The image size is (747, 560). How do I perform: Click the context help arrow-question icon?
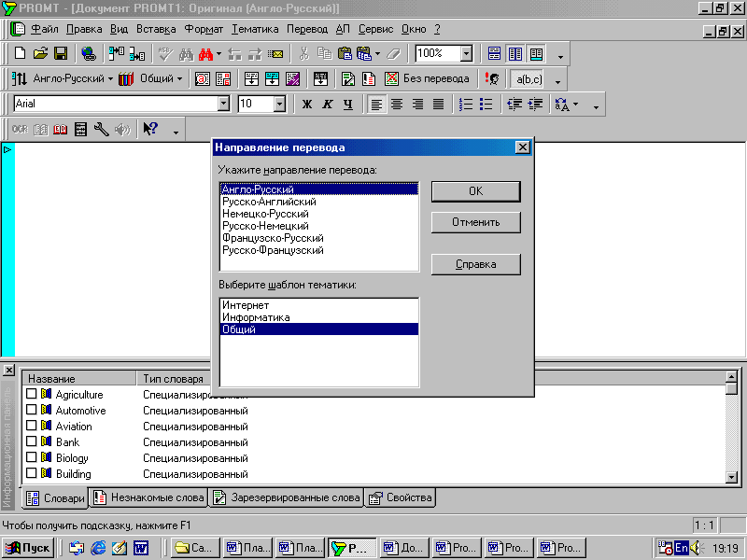click(x=150, y=129)
